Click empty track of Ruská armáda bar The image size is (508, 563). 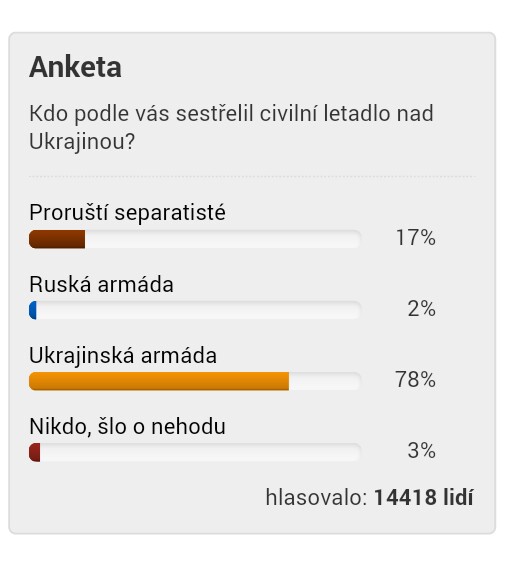(x=199, y=310)
